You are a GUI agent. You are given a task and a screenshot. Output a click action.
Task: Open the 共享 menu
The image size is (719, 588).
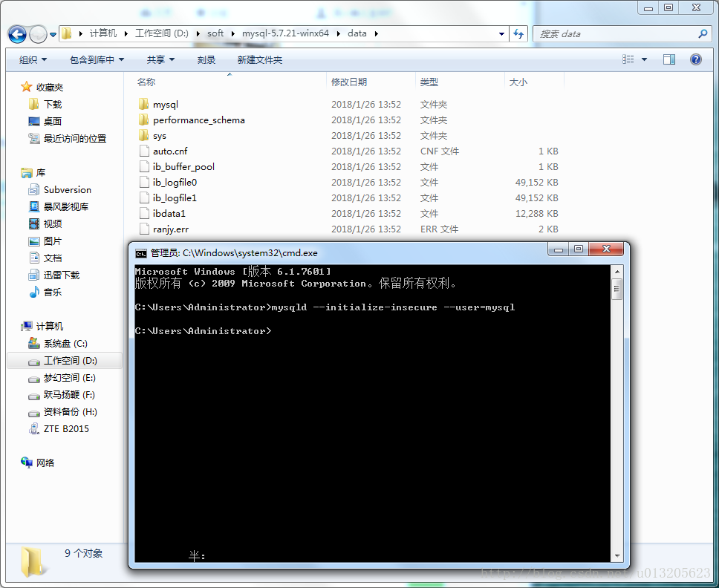160,59
